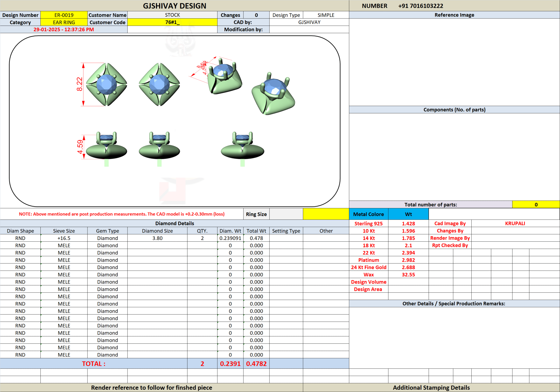Select the +16.5 sieve size cell

point(64,238)
